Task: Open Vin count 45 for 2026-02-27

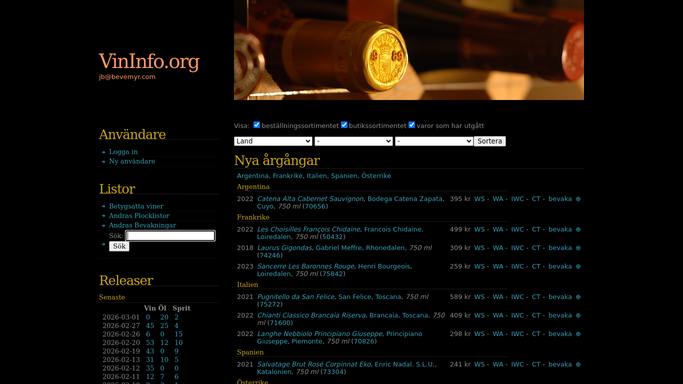Action: pyautogui.click(x=150, y=326)
